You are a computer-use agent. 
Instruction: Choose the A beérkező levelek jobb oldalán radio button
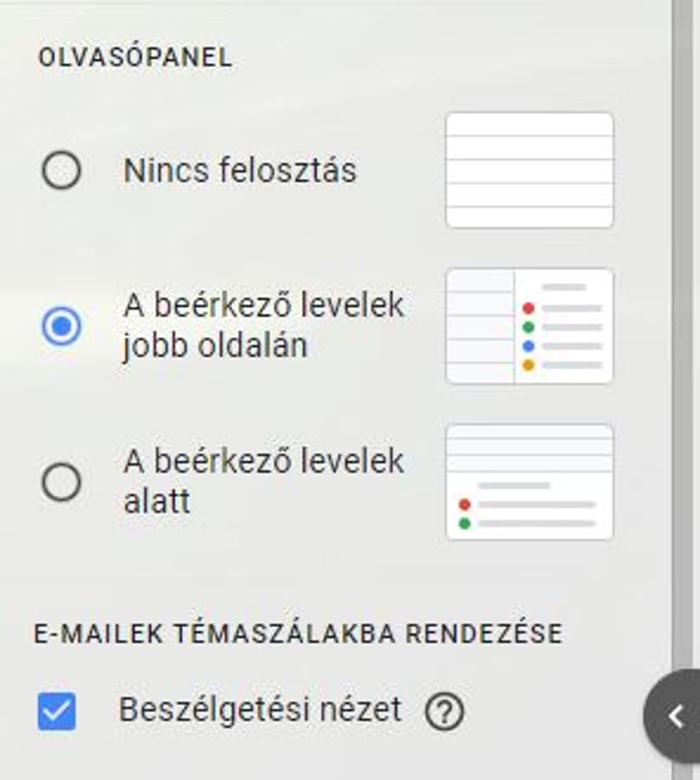[x=61, y=326]
